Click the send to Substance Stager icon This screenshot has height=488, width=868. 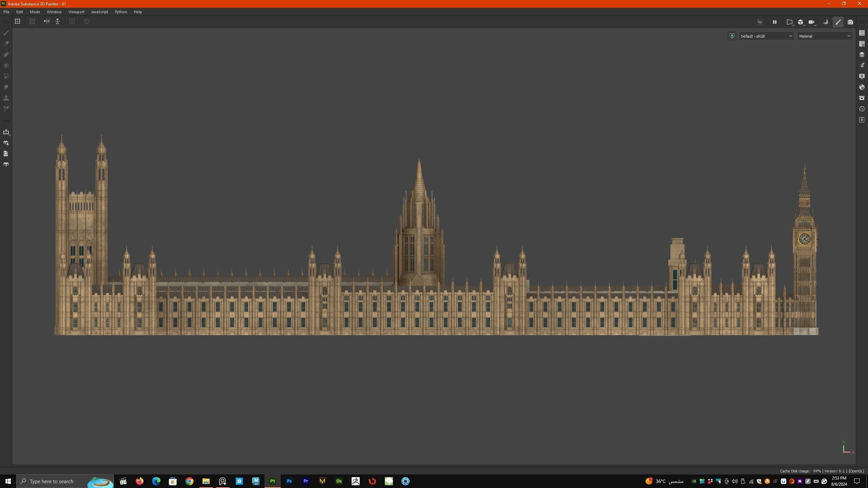6,143
